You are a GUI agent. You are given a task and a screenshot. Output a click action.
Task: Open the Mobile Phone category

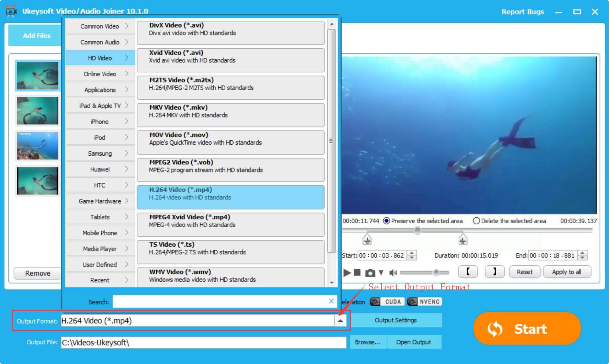coord(100,233)
